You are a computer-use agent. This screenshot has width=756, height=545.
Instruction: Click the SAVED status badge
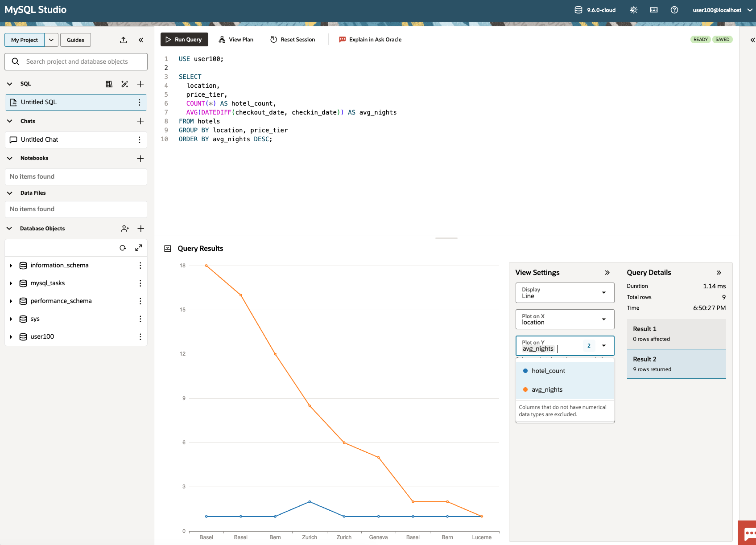[722, 40]
